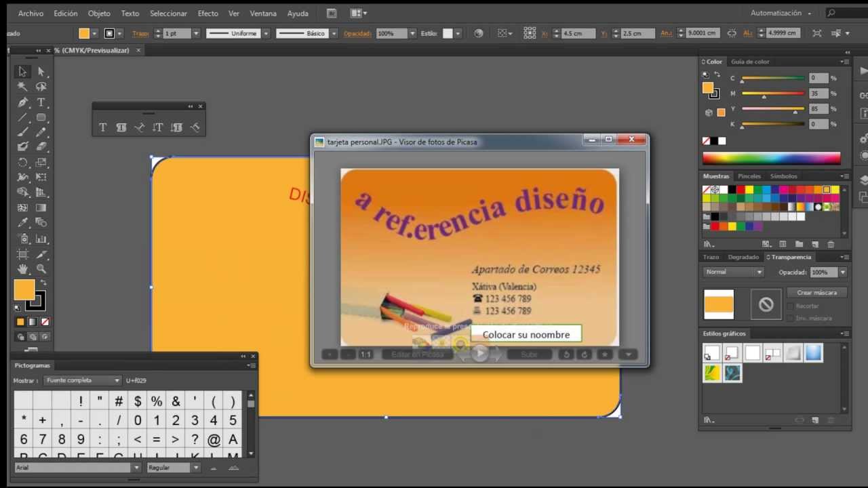Set paint mode to Gradient in toolbox
This screenshot has height=488, width=868.
tap(33, 322)
